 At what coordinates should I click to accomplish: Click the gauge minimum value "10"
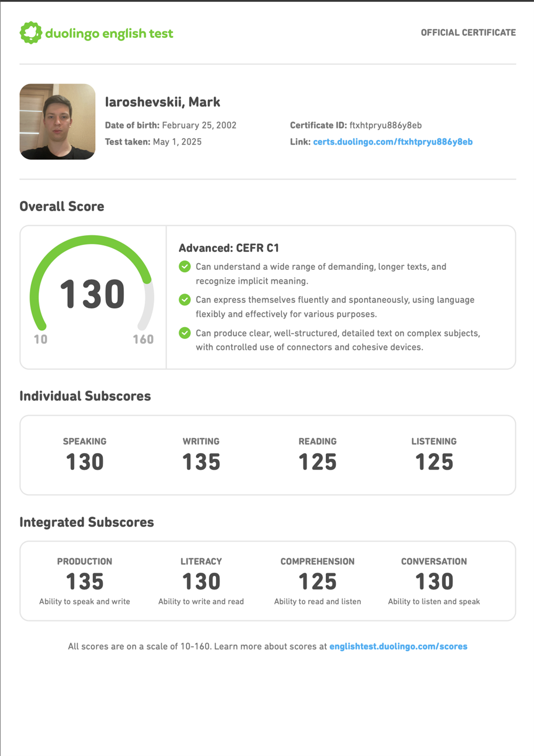point(41,339)
